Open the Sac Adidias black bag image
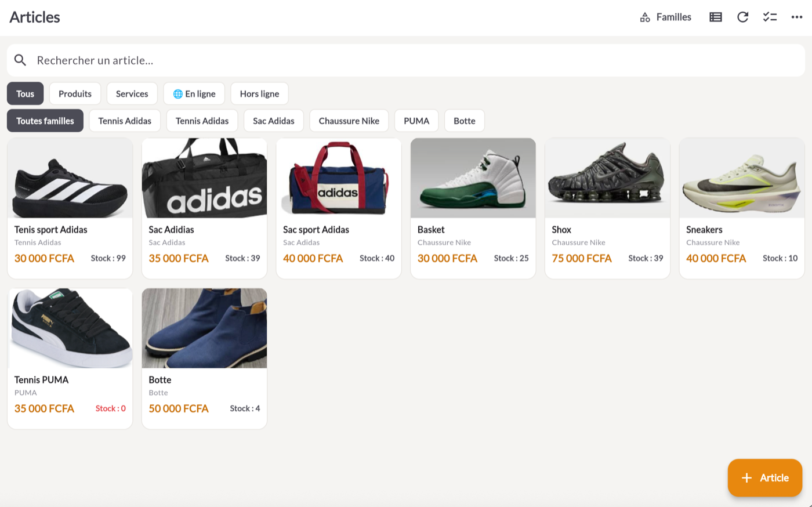The image size is (812, 507). [x=205, y=178]
